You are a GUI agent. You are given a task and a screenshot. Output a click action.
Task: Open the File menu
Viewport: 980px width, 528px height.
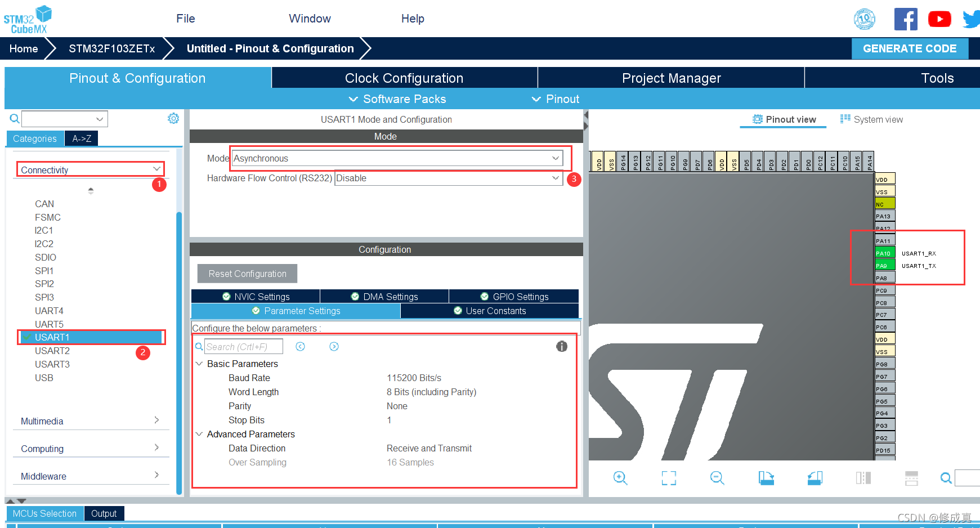coord(186,19)
